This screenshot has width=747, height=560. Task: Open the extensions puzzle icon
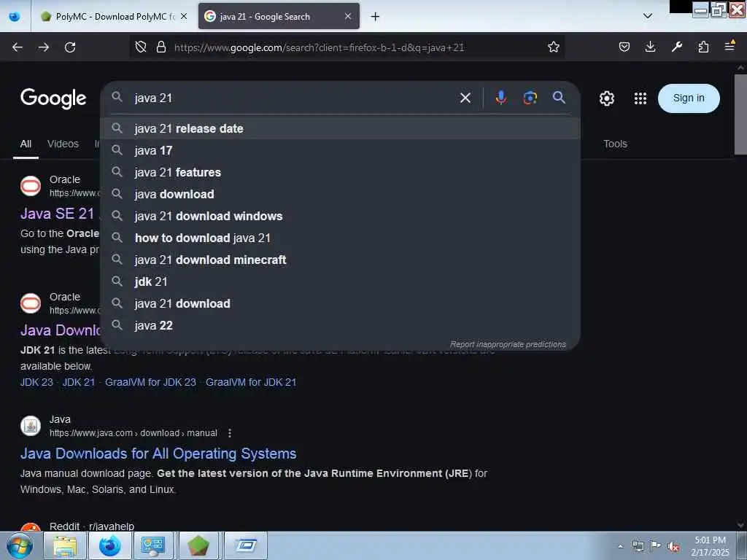point(703,47)
